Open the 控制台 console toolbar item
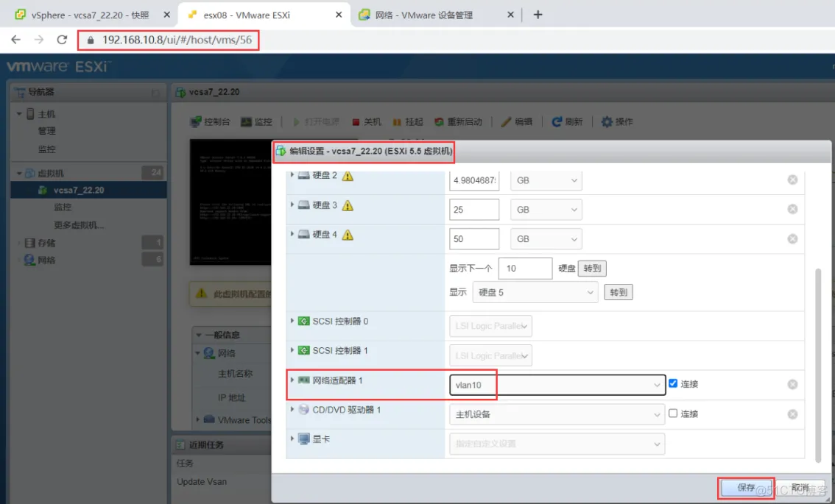 pos(211,122)
